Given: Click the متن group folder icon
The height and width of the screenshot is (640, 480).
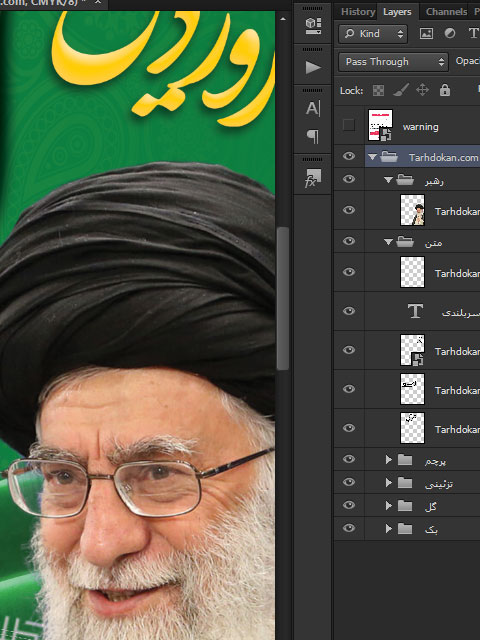Looking at the screenshot, I should [x=404, y=242].
